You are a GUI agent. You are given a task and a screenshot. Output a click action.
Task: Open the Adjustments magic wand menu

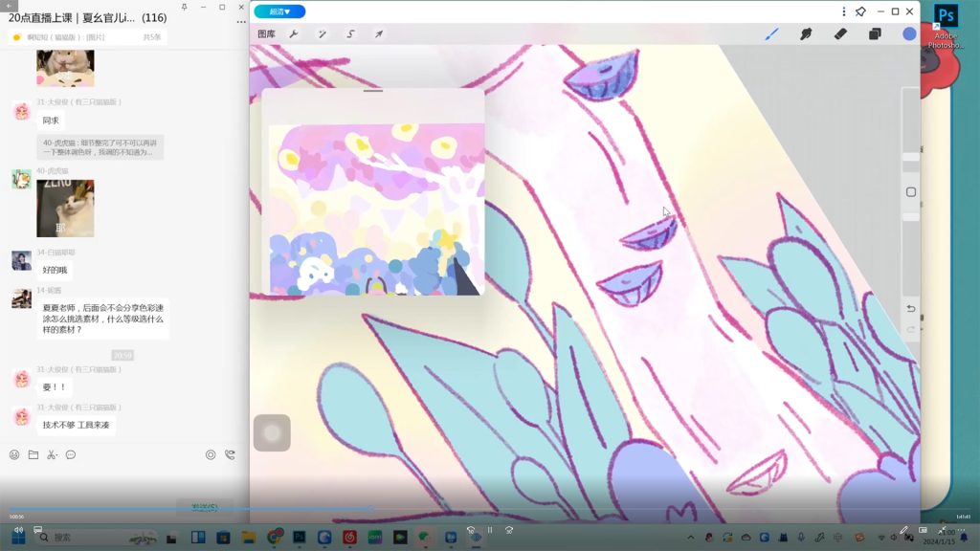[x=323, y=33]
